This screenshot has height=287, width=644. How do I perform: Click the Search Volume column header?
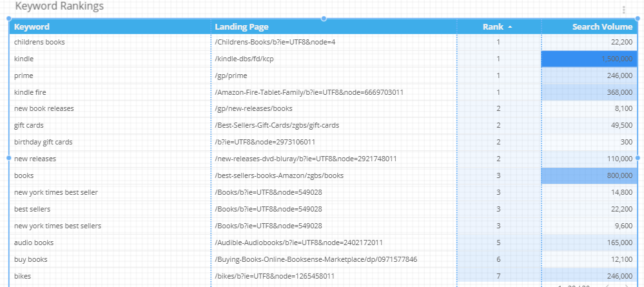[602, 27]
